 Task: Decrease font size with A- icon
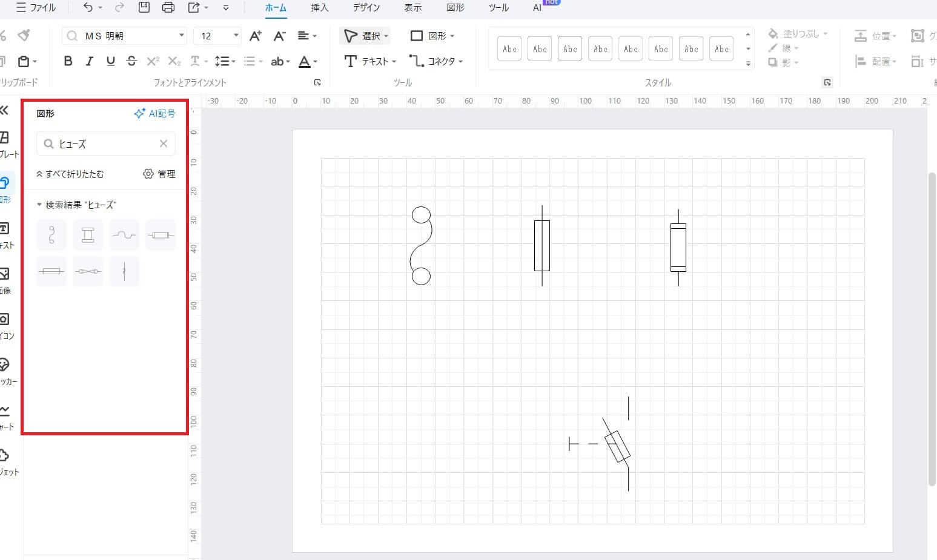click(x=279, y=36)
